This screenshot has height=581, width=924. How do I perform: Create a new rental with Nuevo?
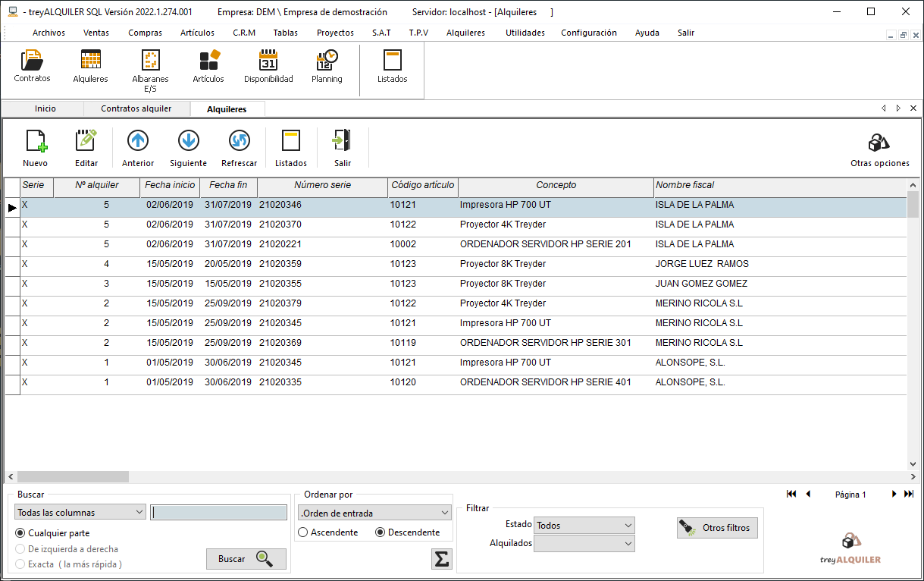(x=35, y=148)
